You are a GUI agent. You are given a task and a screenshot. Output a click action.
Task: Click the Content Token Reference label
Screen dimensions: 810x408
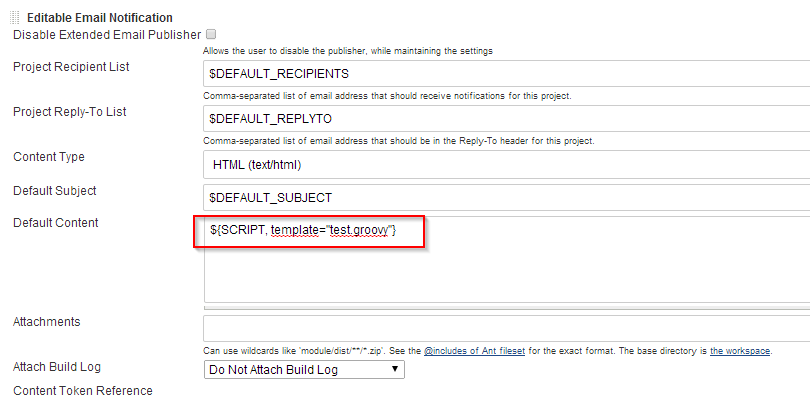(83, 390)
